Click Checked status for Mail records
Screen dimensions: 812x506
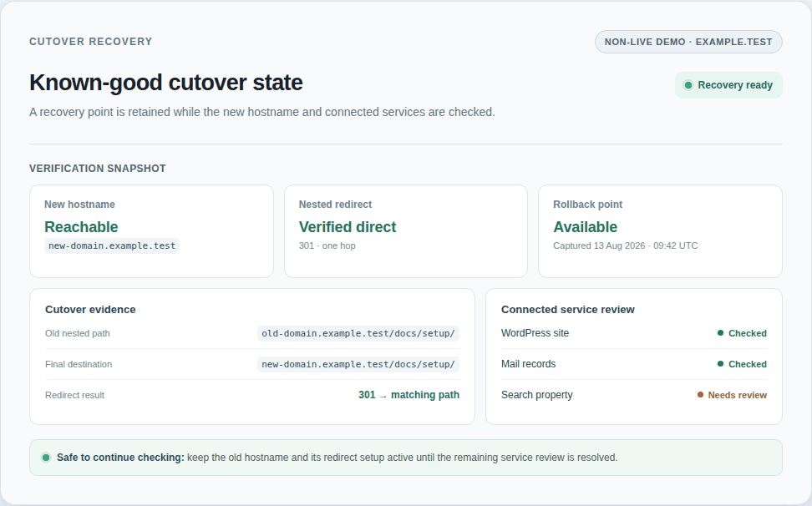point(748,364)
